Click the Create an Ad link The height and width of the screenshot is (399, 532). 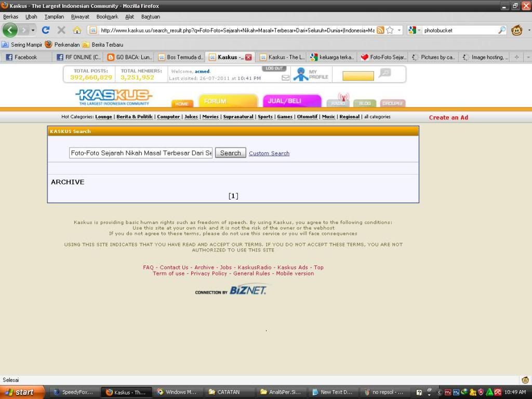[448, 117]
